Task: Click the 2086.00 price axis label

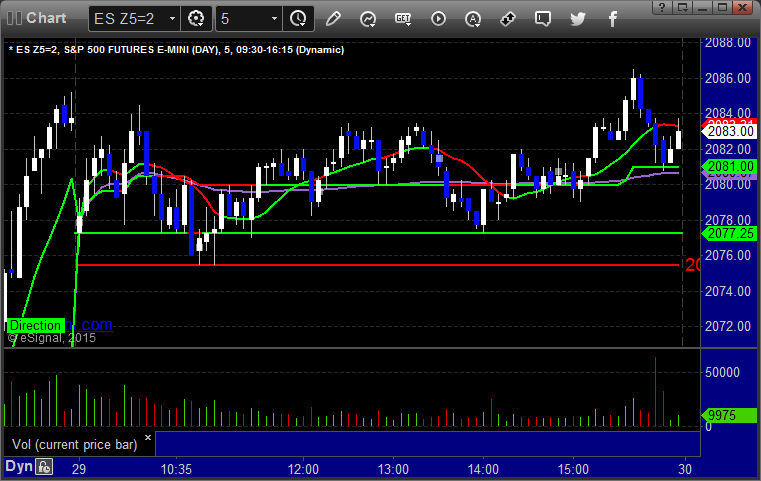Action: click(728, 78)
